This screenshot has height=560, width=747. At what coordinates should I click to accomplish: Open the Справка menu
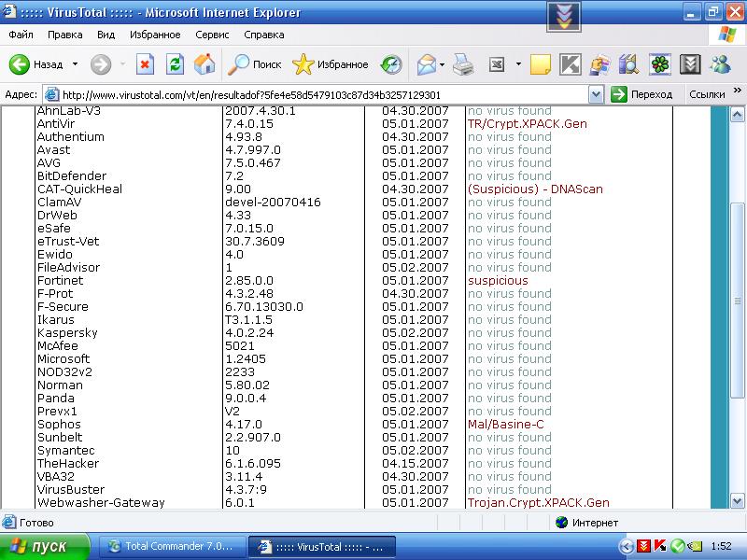[264, 35]
